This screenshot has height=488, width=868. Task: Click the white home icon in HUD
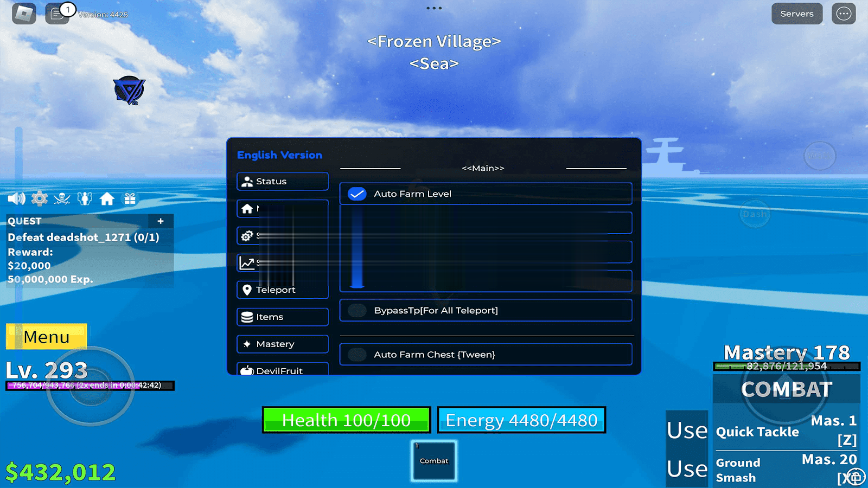tap(107, 199)
